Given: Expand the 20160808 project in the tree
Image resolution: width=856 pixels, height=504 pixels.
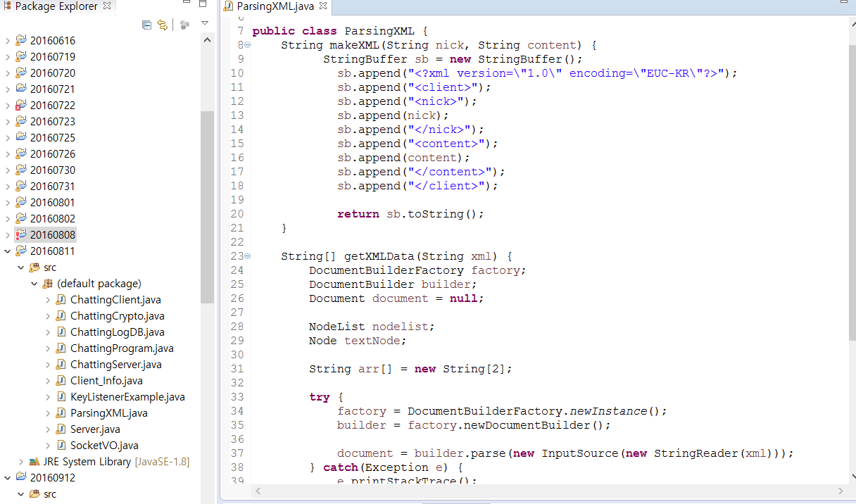Looking at the screenshot, I should click(x=8, y=235).
